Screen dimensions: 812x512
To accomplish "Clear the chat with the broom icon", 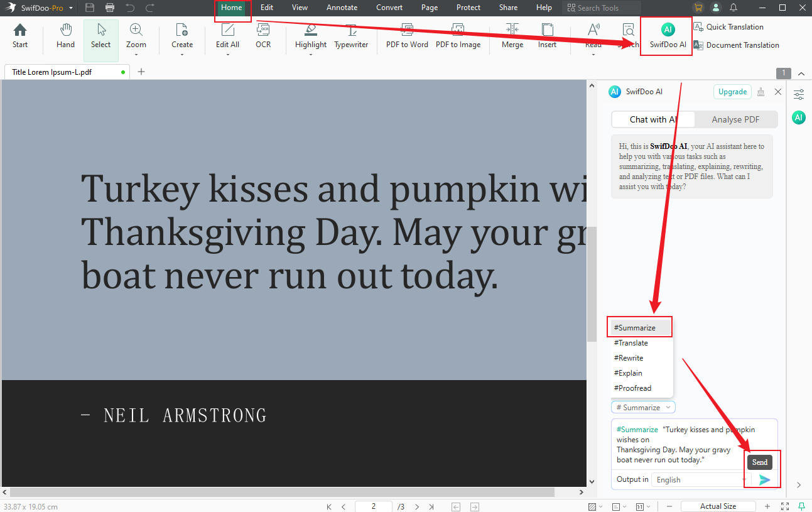I will (761, 91).
